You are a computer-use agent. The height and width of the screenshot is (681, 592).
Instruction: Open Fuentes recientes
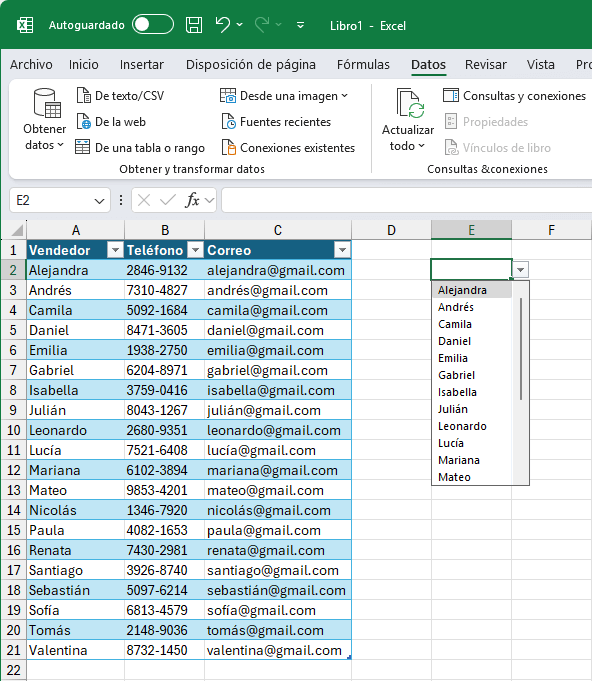276,122
